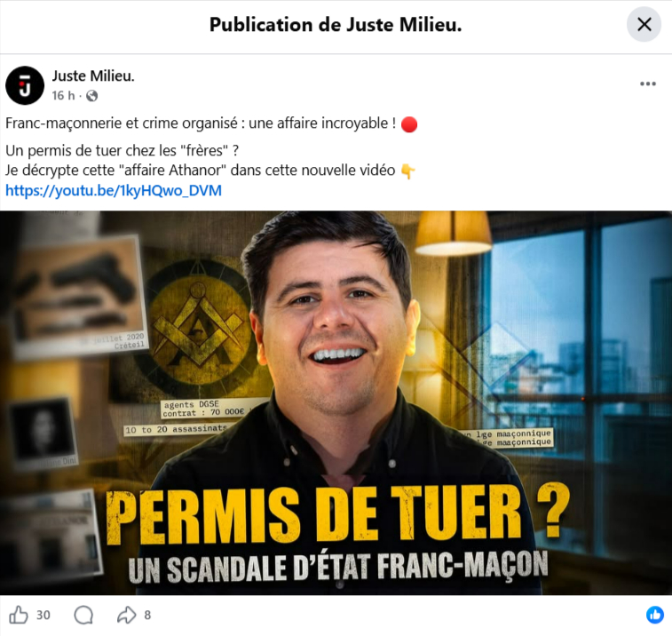Open the 16 h post timestamp
Screen dimensions: 672x636
(63, 95)
